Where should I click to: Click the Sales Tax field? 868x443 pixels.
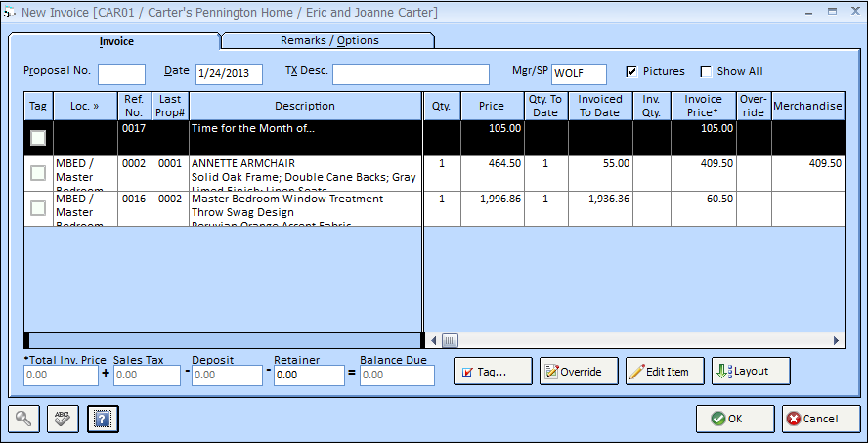click(148, 376)
